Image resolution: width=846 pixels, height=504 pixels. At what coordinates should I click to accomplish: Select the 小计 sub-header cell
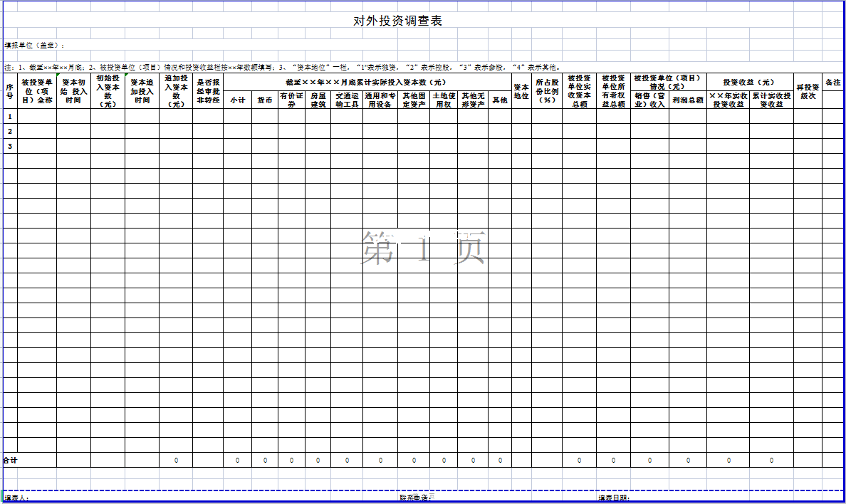point(237,100)
